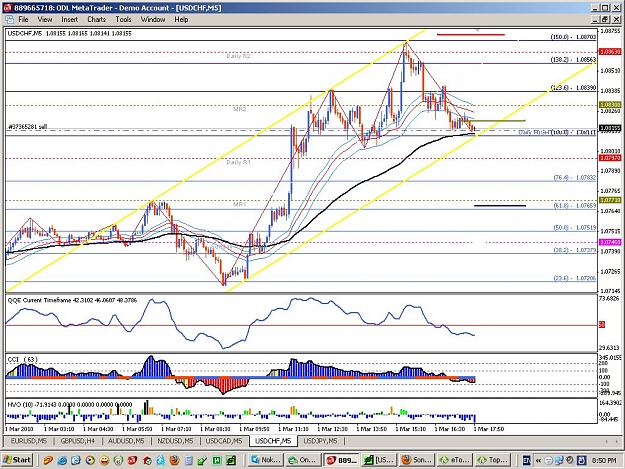Switch to GBPUSD,H4 chart tab
625x469 pixels.
pyautogui.click(x=77, y=441)
